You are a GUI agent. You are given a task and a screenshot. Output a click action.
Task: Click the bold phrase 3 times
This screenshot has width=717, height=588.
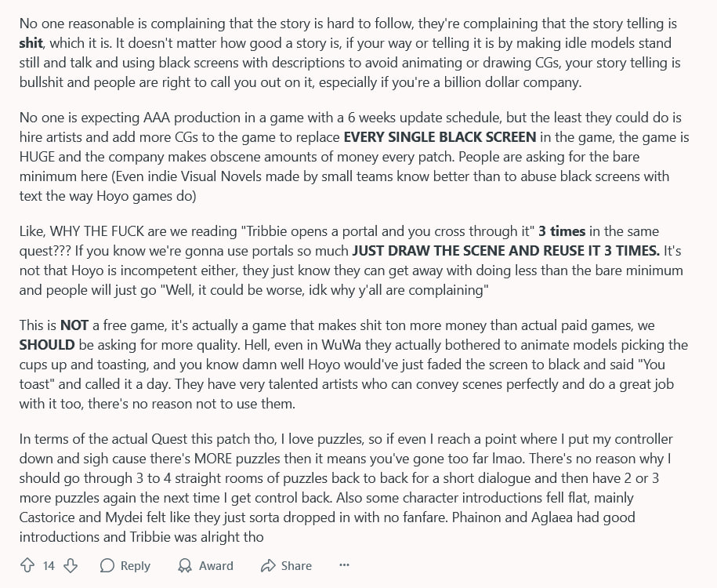pyautogui.click(x=562, y=231)
